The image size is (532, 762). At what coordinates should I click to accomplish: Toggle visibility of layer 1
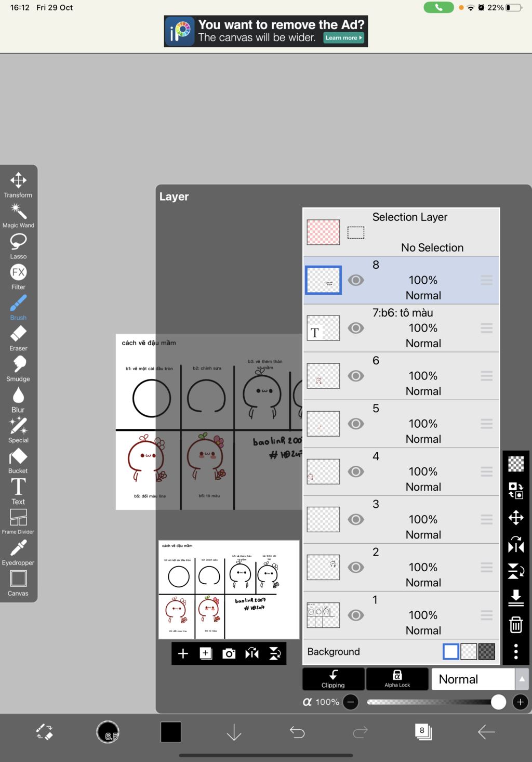tap(356, 615)
